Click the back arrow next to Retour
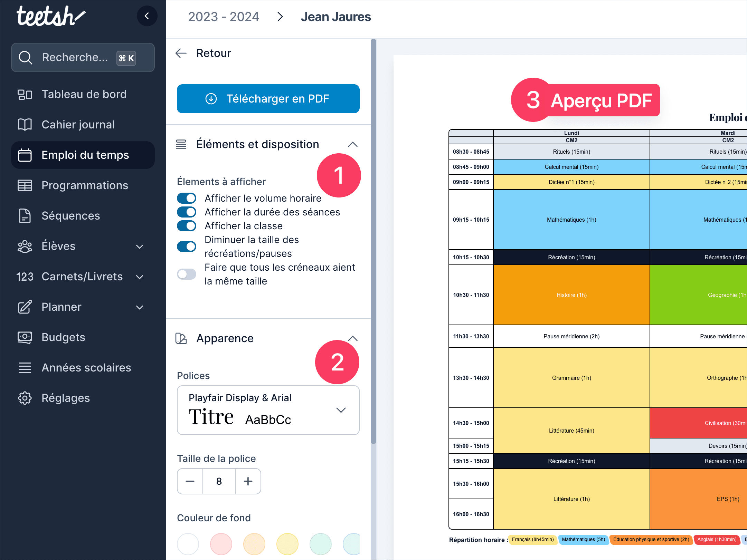The height and width of the screenshot is (560, 747). pos(181,53)
